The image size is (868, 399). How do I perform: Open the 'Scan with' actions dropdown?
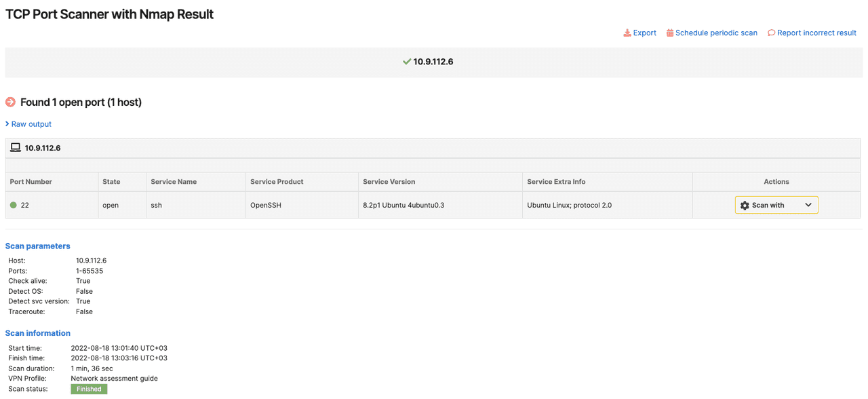[x=776, y=204]
